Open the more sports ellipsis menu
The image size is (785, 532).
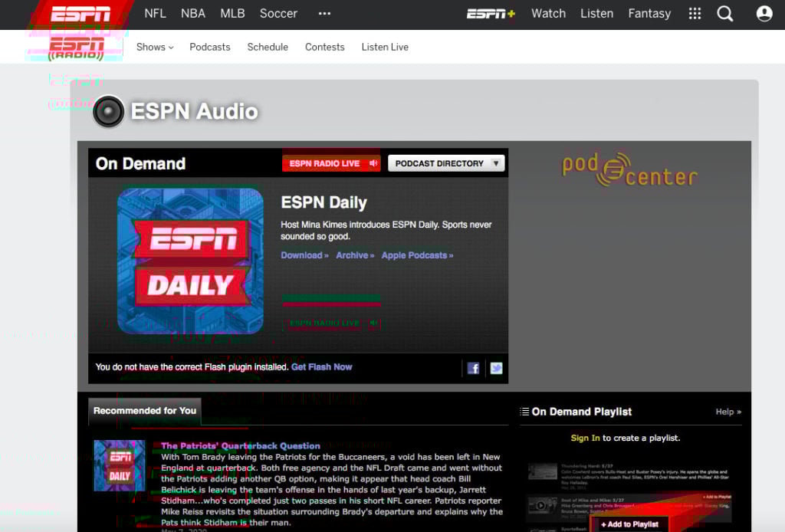point(324,14)
